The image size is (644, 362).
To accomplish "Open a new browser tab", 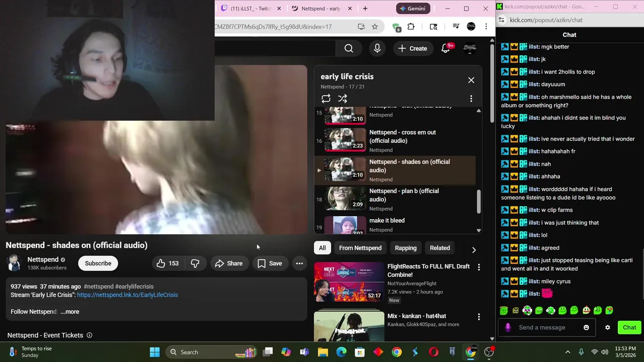I will (365, 9).
